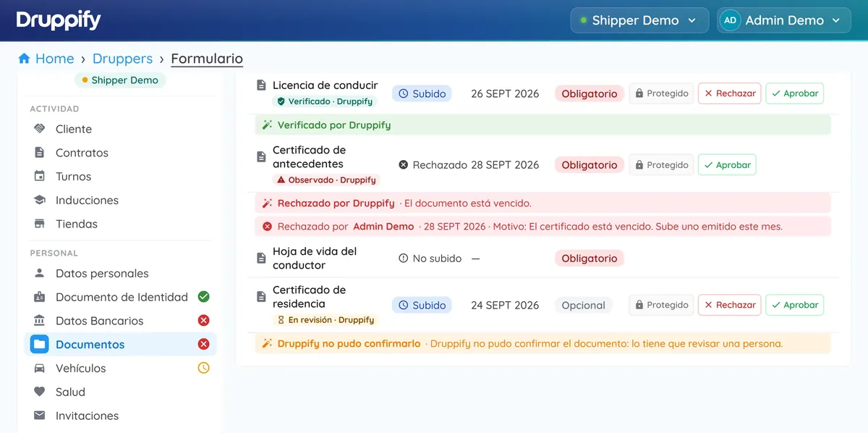This screenshot has width=868, height=433.
Task: Click the Invitaciones envelope icon
Action: tap(40, 416)
